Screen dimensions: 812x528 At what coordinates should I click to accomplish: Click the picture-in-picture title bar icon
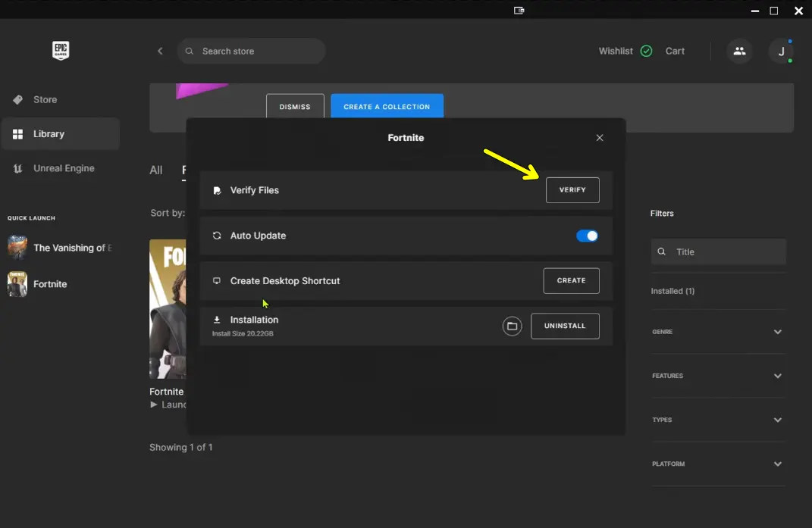click(x=519, y=11)
